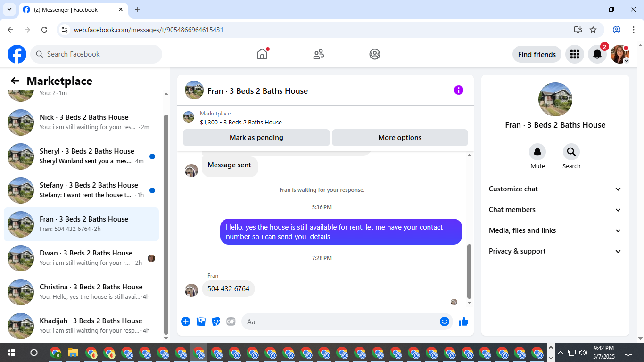Go back with the Marketplace back arrow
This screenshot has height=362, width=644.
pyautogui.click(x=15, y=81)
